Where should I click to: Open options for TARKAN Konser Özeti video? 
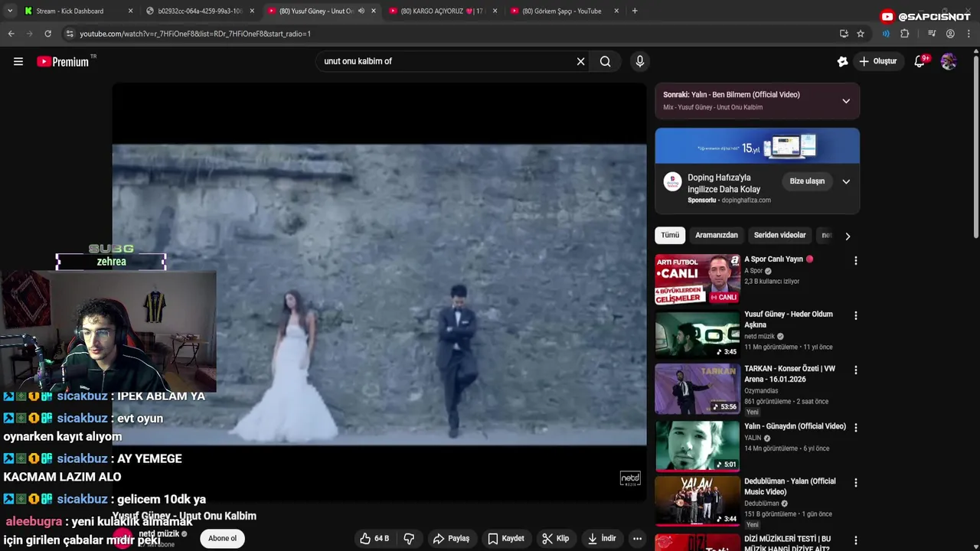tap(856, 370)
